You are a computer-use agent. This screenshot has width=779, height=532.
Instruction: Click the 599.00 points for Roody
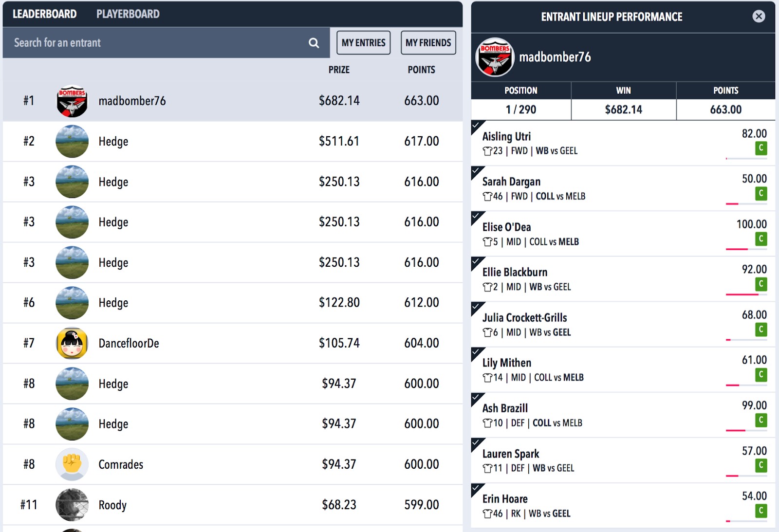[x=422, y=505]
